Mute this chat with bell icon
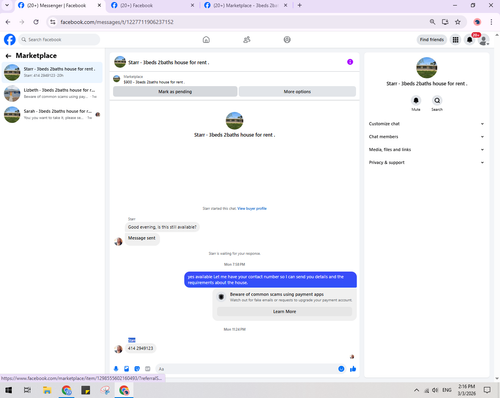This screenshot has height=398, width=500. pyautogui.click(x=416, y=100)
